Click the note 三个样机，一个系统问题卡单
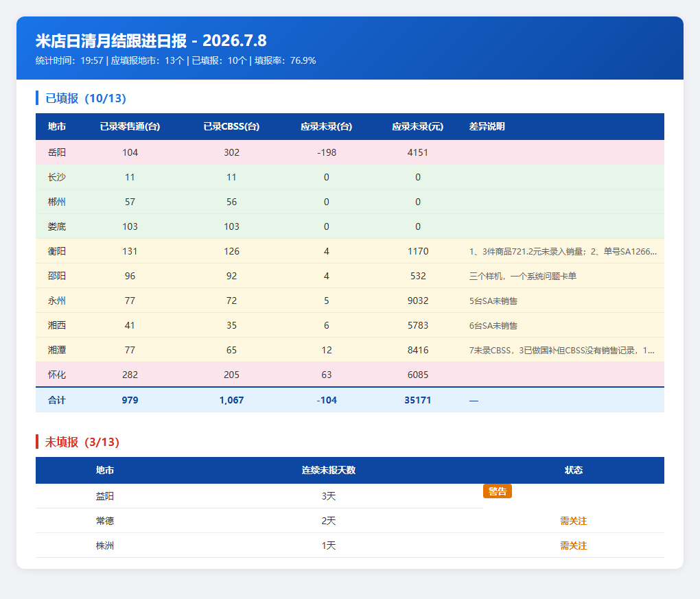 tap(523, 277)
